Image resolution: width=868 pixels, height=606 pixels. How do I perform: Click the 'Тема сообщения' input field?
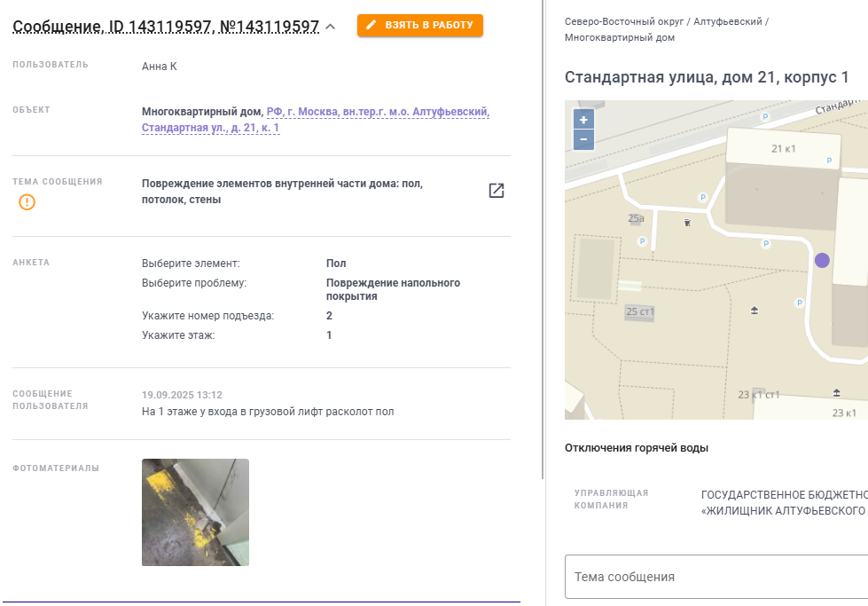click(716, 577)
